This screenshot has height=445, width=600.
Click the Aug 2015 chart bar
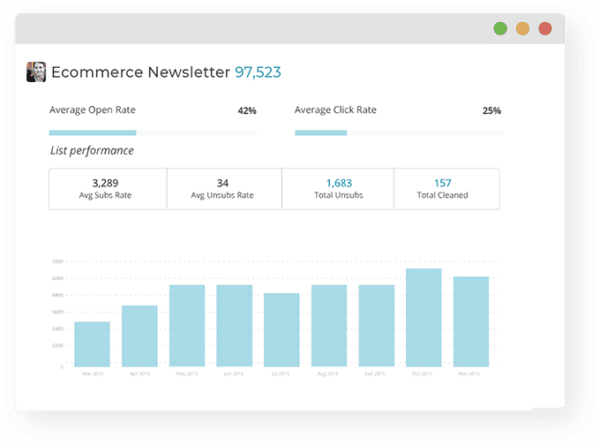(329, 326)
